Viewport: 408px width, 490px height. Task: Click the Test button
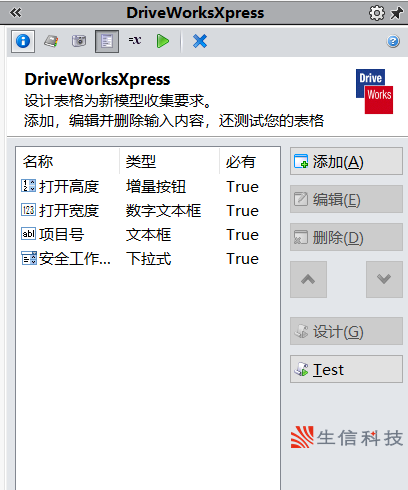tap(346, 369)
